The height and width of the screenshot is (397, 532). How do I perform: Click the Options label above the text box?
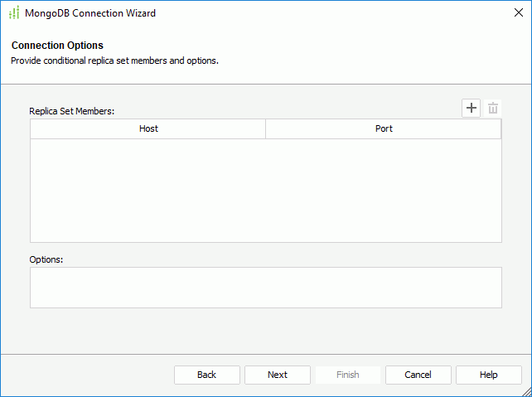coord(46,259)
